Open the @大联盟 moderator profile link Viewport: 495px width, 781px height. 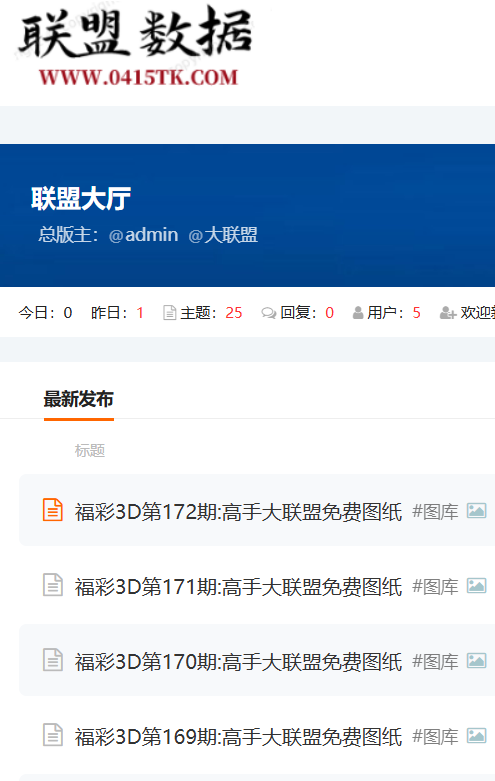pyautogui.click(x=223, y=235)
